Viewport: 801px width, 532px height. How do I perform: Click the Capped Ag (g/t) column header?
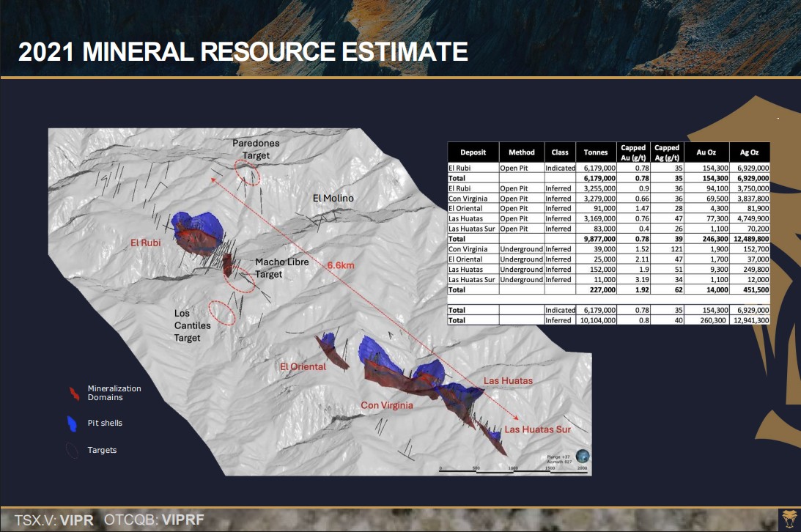[667, 152]
